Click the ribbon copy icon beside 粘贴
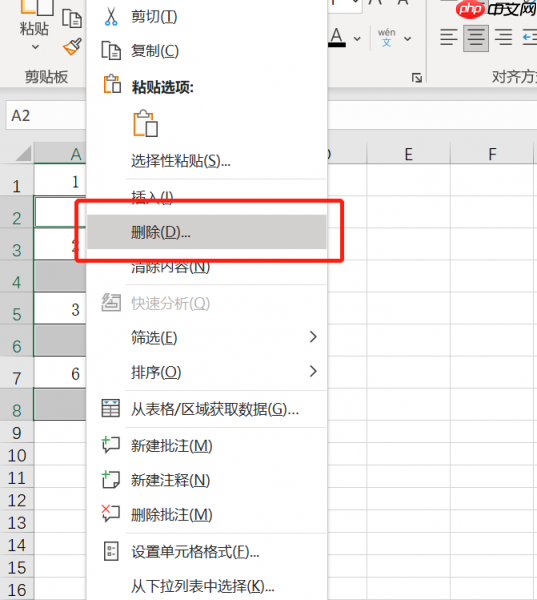This screenshot has width=537, height=600. (x=72, y=18)
